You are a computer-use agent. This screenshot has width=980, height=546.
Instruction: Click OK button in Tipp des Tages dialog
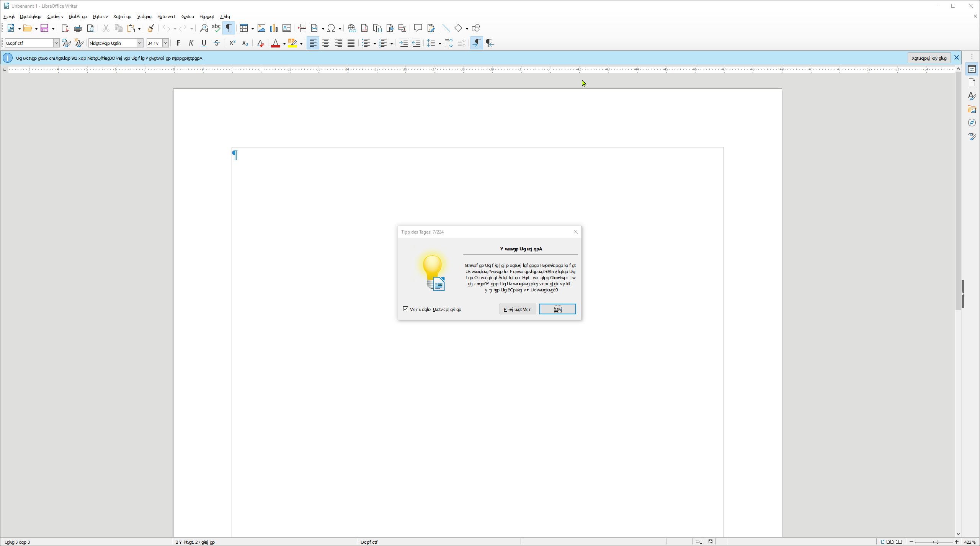coord(557,309)
